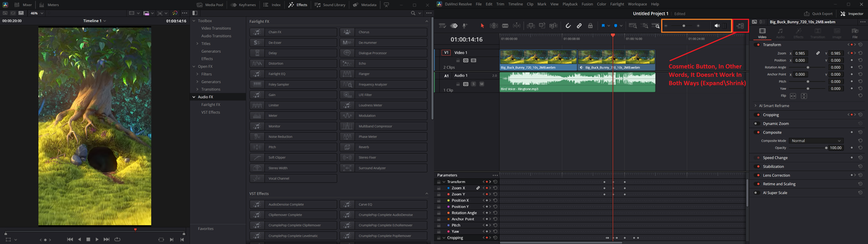868x244 pixels.
Task: Enable Dynamic Zoom switch
Action: (x=757, y=123)
